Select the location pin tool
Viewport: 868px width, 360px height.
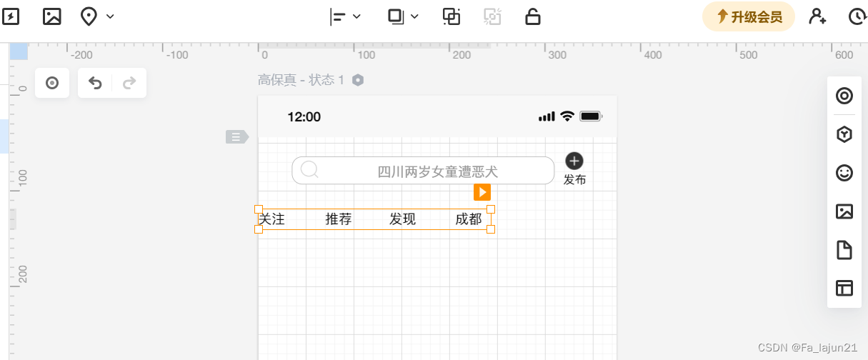pos(89,16)
